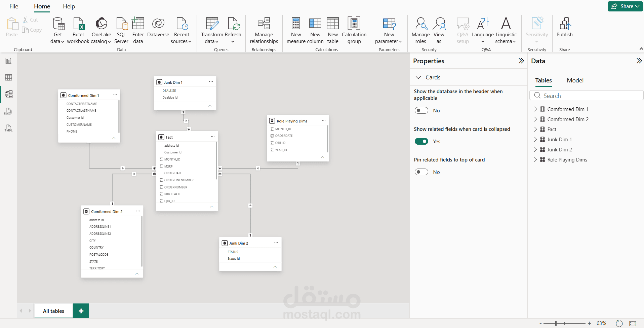Add a new layout tab
644x328 pixels.
81,311
